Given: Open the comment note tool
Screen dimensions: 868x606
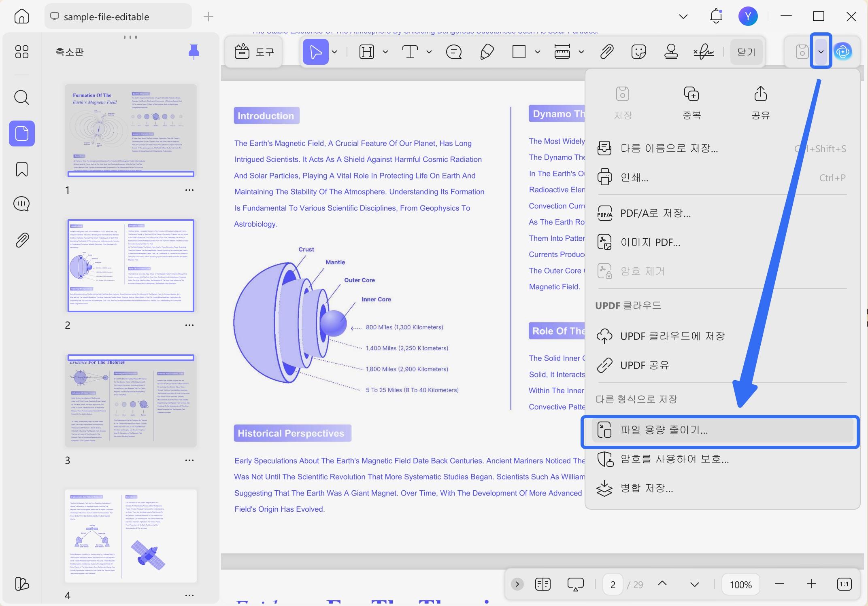Looking at the screenshot, I should point(454,52).
